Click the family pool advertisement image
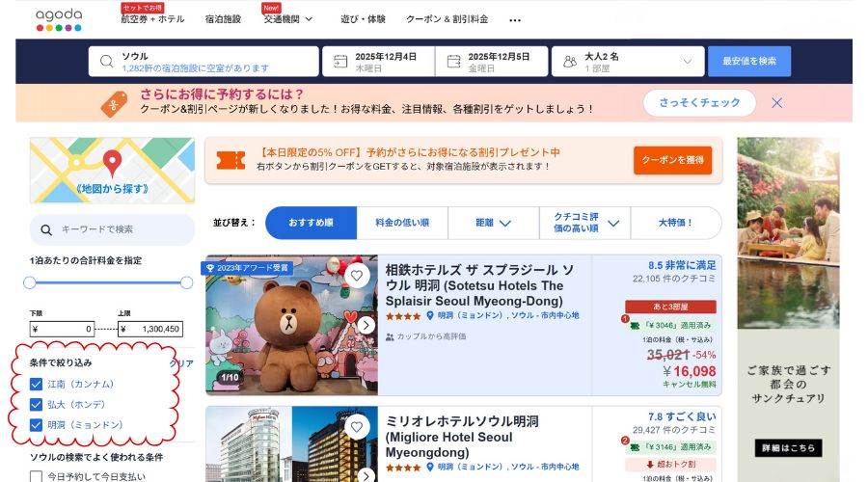The height and width of the screenshot is (482, 868). pyautogui.click(x=788, y=232)
